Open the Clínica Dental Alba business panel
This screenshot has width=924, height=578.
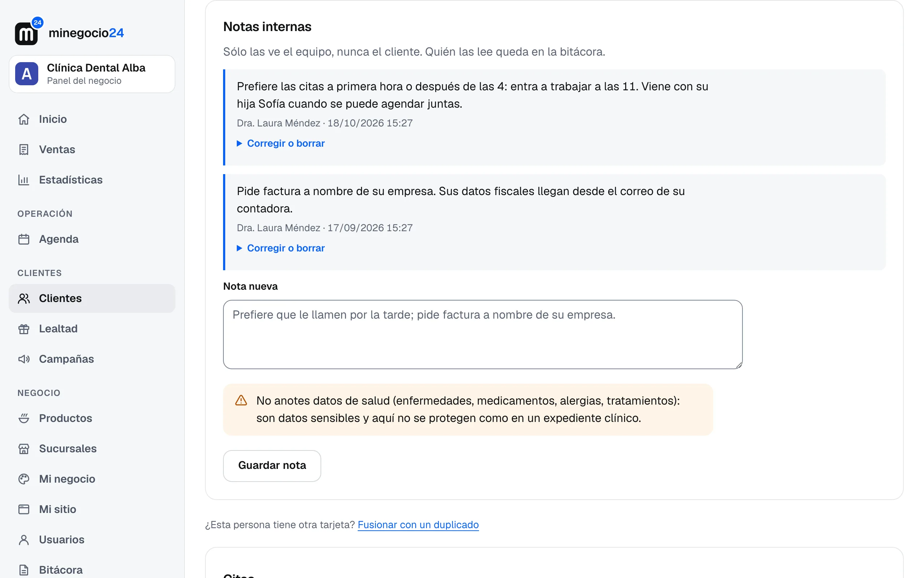pyautogui.click(x=92, y=74)
